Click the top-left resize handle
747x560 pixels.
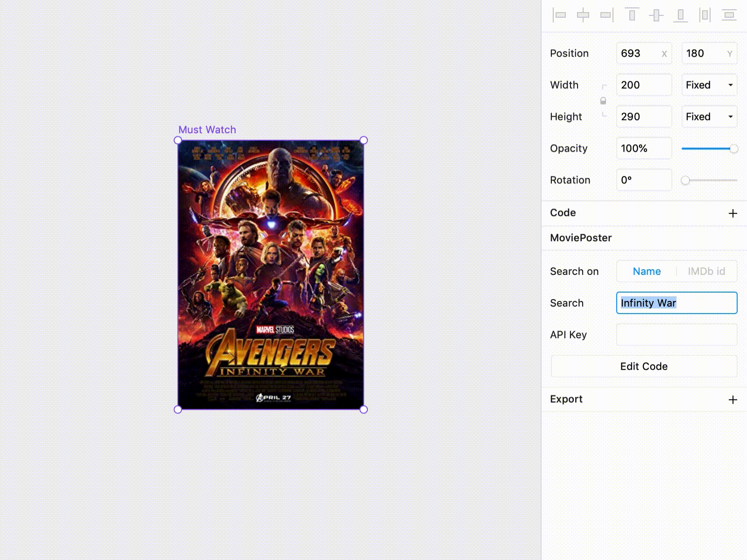click(x=177, y=140)
